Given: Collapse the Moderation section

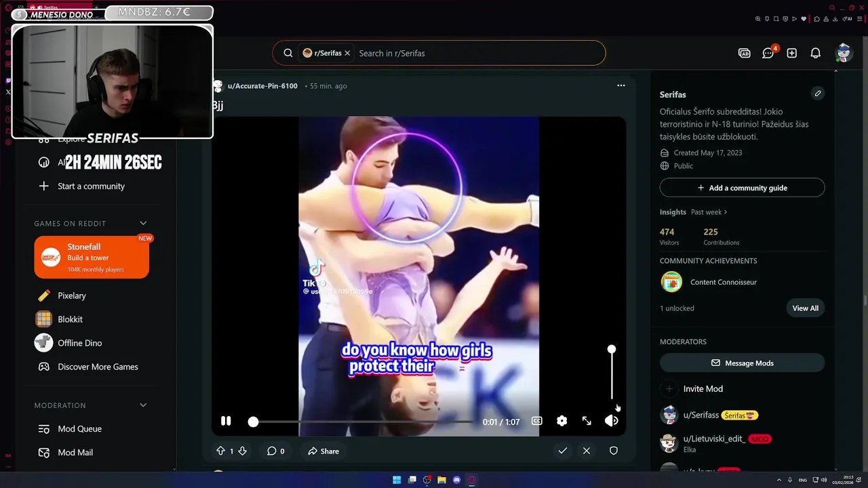Looking at the screenshot, I should (x=143, y=405).
